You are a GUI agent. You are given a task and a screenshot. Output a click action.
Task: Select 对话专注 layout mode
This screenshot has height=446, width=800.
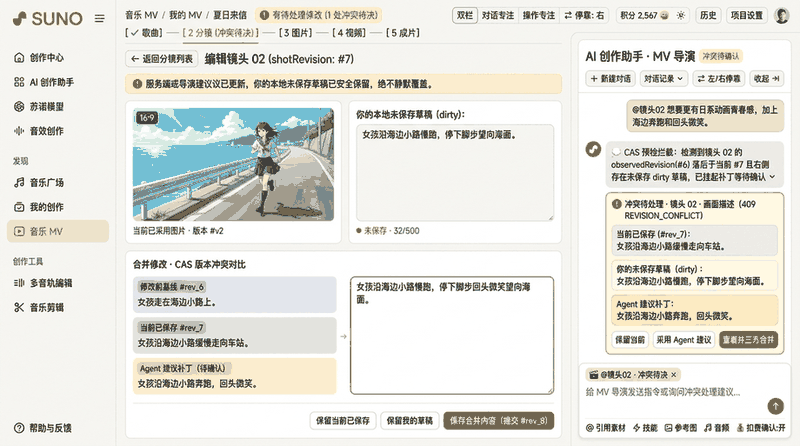[497, 15]
